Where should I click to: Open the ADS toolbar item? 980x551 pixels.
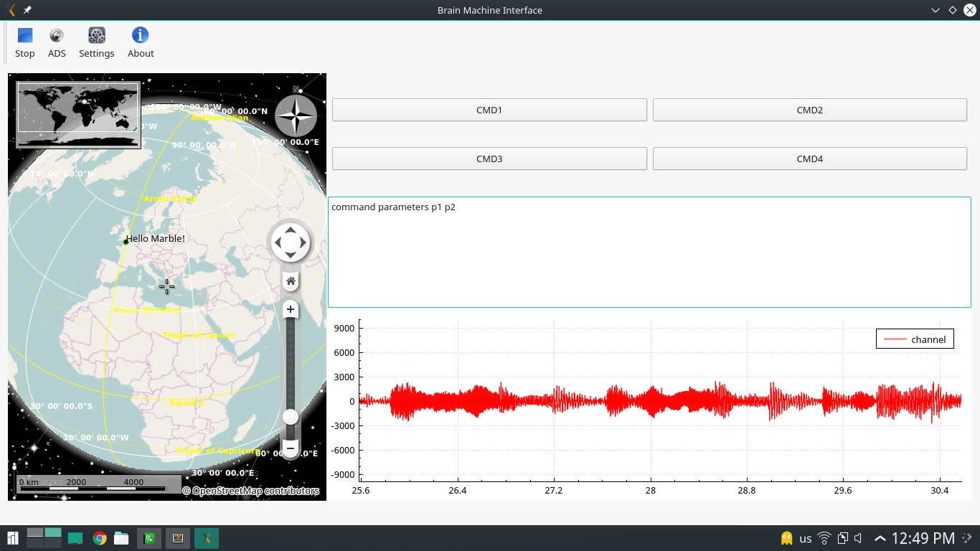coord(57,43)
